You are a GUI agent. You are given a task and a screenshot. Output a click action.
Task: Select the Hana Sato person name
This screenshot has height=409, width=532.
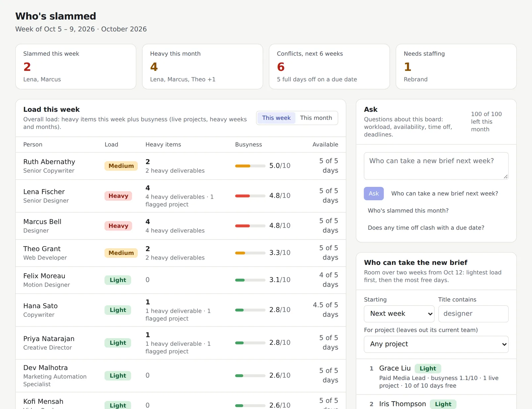pos(40,306)
